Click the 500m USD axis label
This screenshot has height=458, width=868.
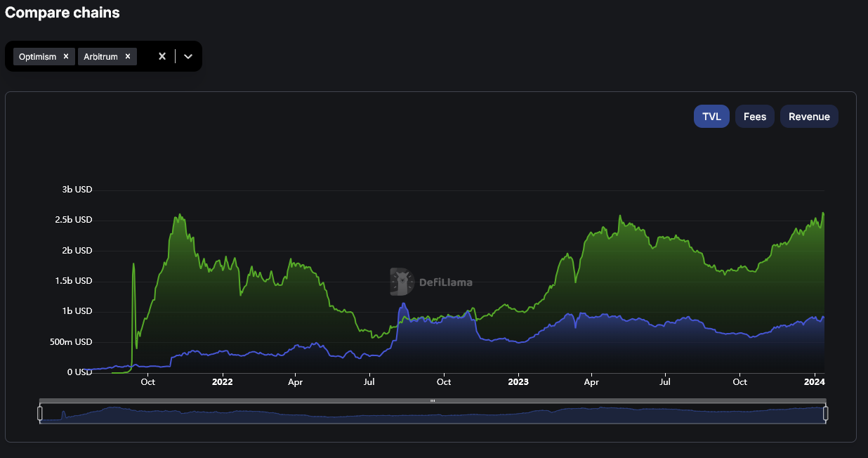coord(71,342)
